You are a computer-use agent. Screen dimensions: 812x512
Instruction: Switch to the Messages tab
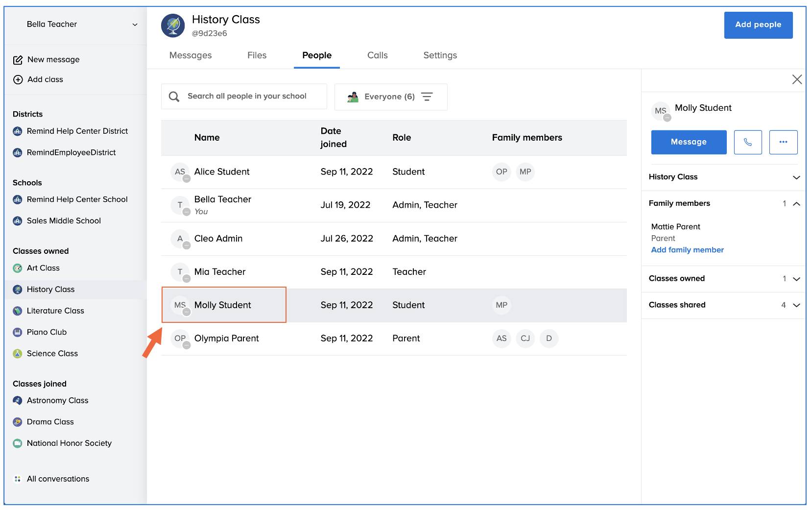coord(191,55)
